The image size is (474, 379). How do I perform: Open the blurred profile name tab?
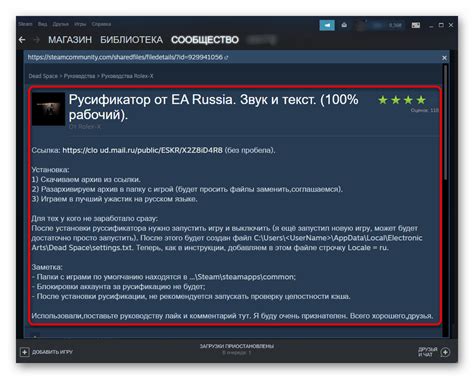262,40
